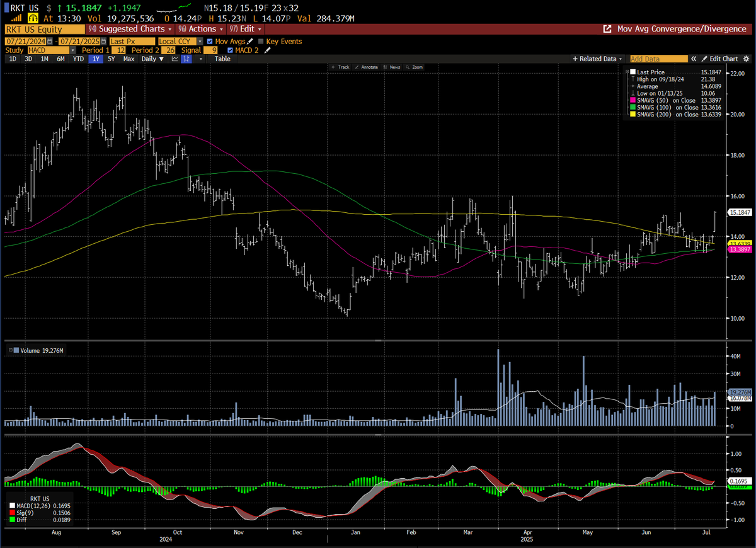Open the Last Px field dropdown
The width and height of the screenshot is (756, 548).
point(132,42)
